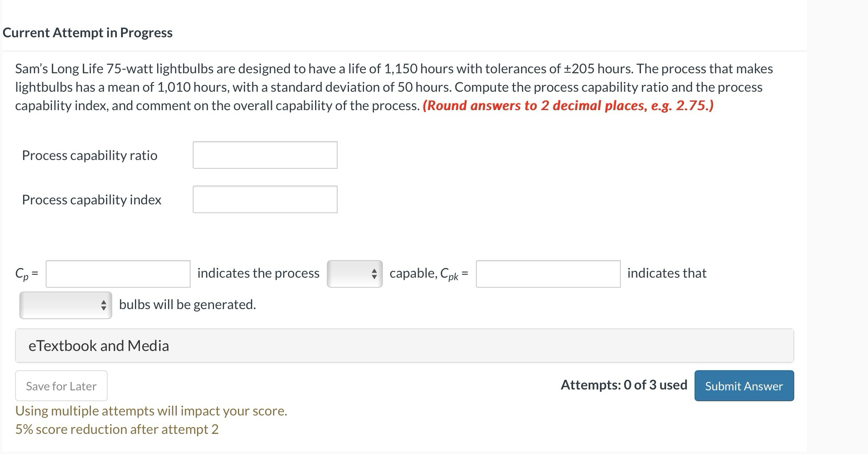The height and width of the screenshot is (454, 868).
Task: Click the "5% score reduction after attempt 2" note
Action: (x=117, y=429)
